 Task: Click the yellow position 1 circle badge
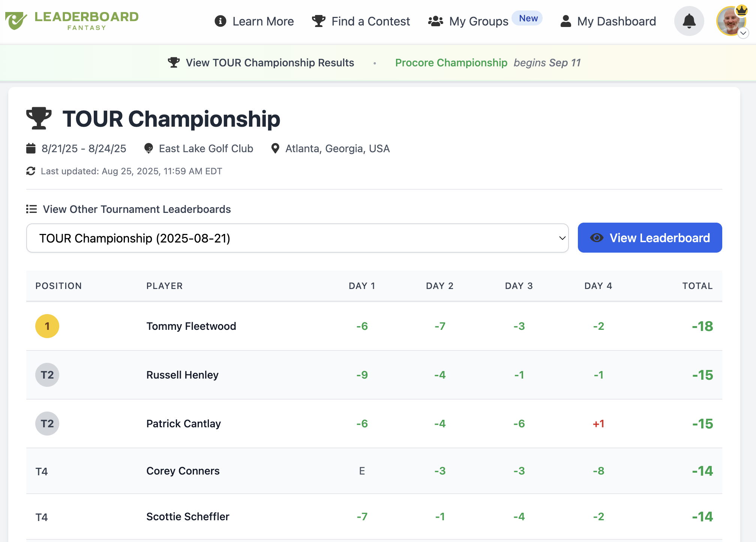point(47,326)
